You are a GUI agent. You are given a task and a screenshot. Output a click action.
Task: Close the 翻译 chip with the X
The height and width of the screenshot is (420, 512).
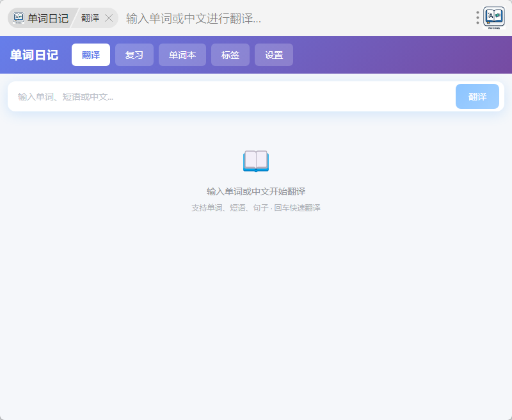pos(109,18)
